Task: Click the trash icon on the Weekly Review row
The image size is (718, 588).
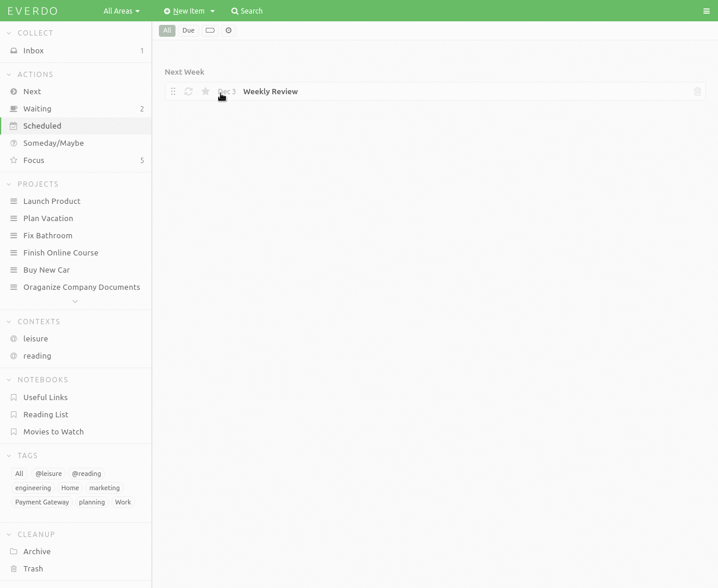Action: click(697, 91)
